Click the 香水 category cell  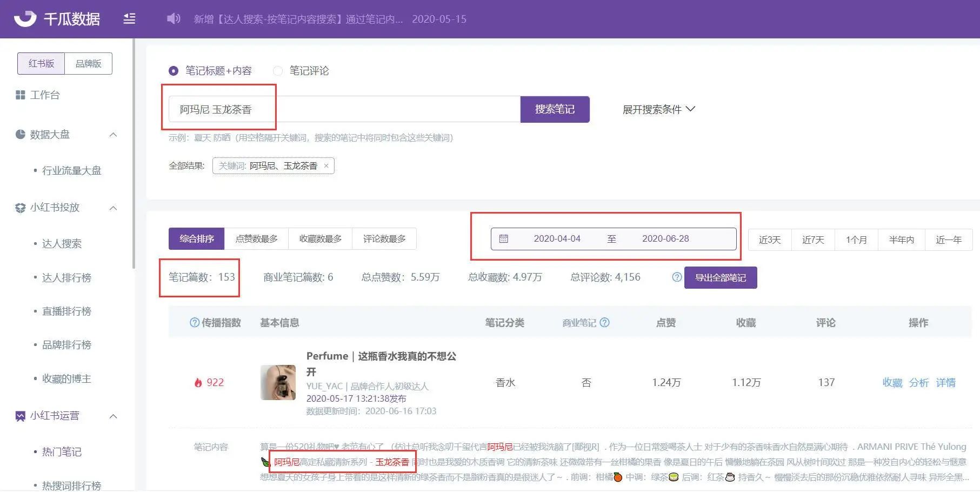pyautogui.click(x=505, y=383)
